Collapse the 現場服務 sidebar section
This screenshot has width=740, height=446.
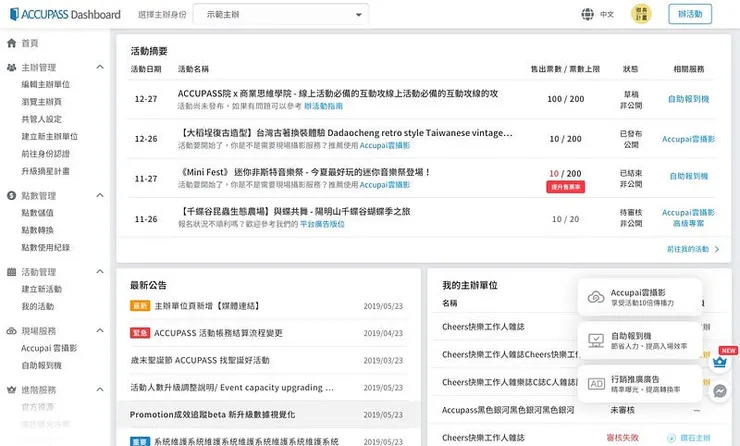[100, 330]
